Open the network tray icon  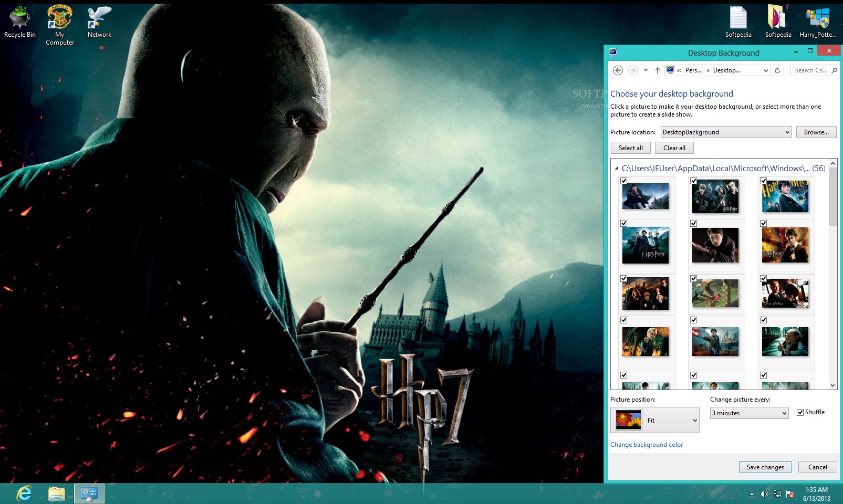pyautogui.click(x=777, y=494)
